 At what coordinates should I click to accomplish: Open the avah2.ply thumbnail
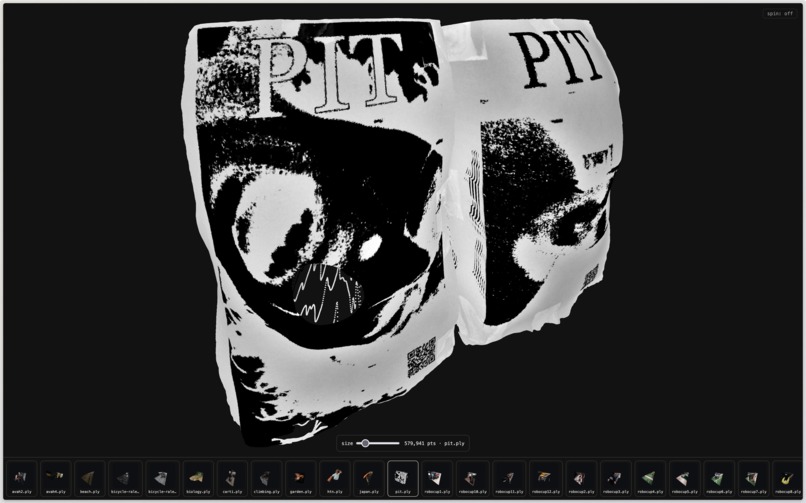click(x=21, y=479)
